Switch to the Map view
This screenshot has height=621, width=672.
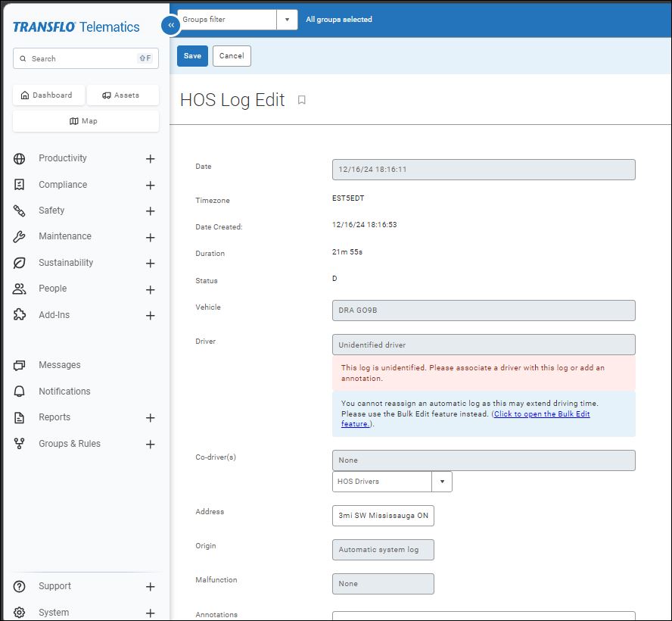click(x=84, y=121)
